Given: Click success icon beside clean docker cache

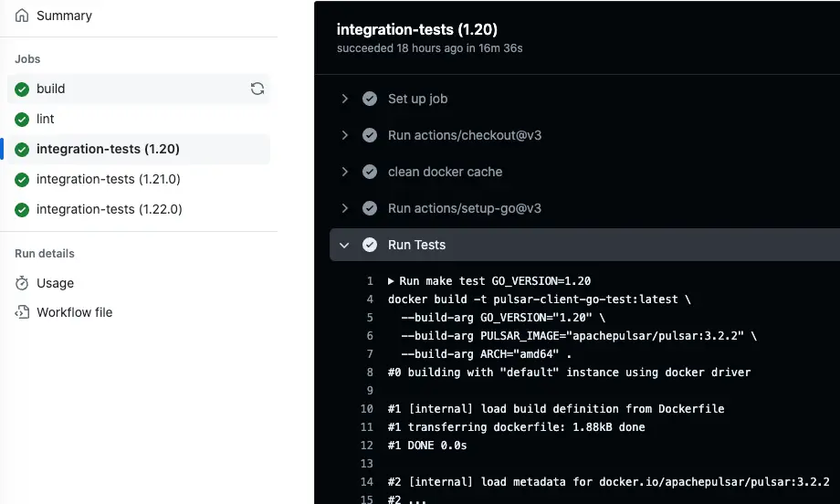Looking at the screenshot, I should point(370,172).
